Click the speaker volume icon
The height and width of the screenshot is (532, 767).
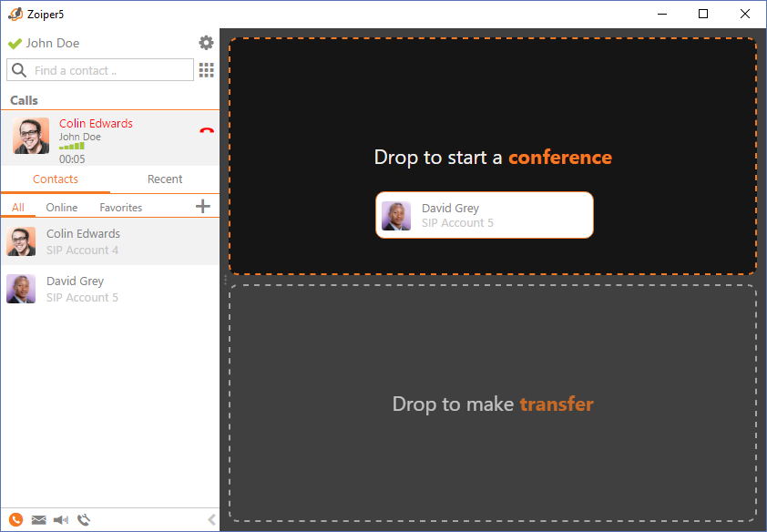(x=61, y=520)
